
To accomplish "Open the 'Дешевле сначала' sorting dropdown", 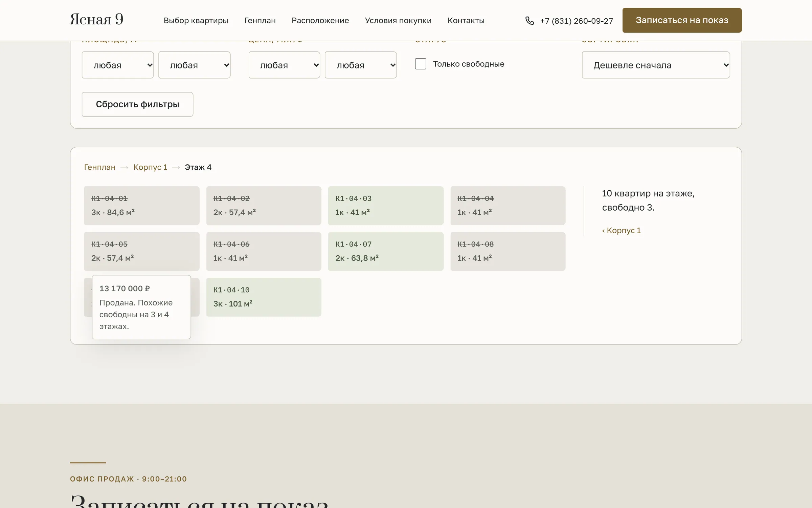I will 656,65.
